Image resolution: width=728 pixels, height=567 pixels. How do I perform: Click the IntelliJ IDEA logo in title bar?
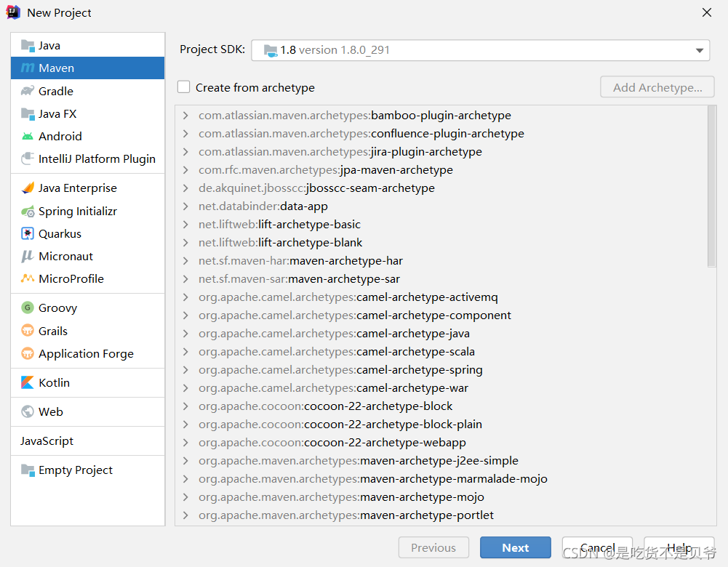point(13,12)
